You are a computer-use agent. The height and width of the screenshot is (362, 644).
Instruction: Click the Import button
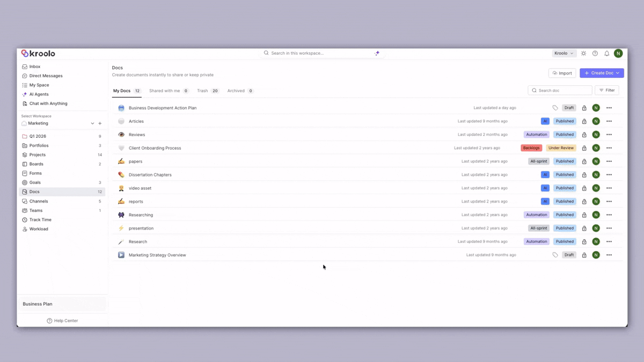(562, 72)
